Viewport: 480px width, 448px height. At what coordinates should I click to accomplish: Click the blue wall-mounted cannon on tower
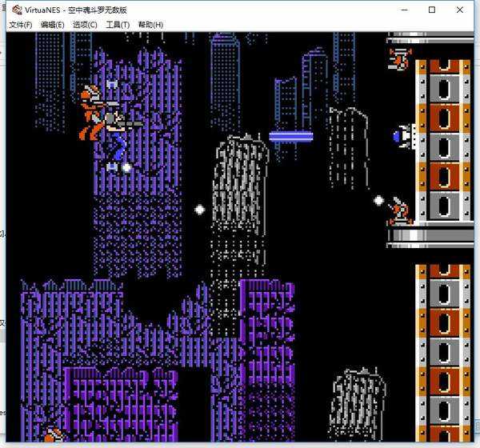click(404, 136)
